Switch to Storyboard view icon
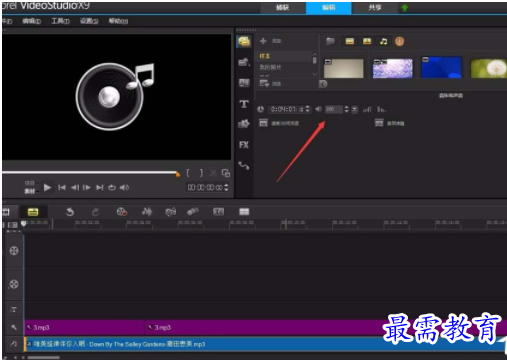The height and width of the screenshot is (360, 507). 6,212
